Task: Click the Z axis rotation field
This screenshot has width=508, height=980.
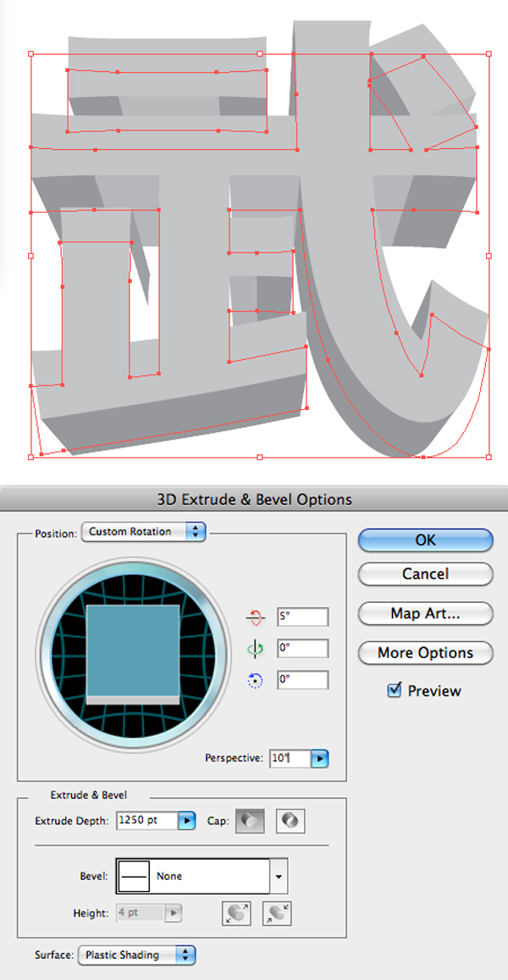Action: (303, 680)
